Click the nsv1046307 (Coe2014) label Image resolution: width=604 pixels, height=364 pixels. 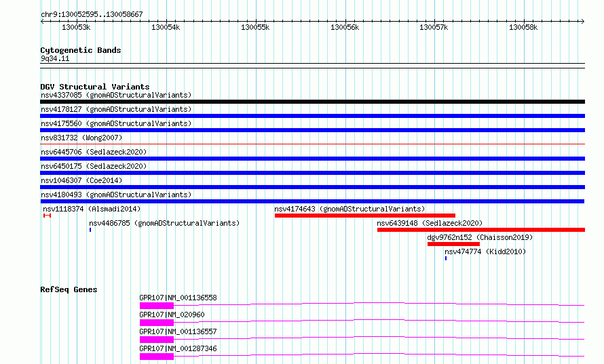[81, 180]
